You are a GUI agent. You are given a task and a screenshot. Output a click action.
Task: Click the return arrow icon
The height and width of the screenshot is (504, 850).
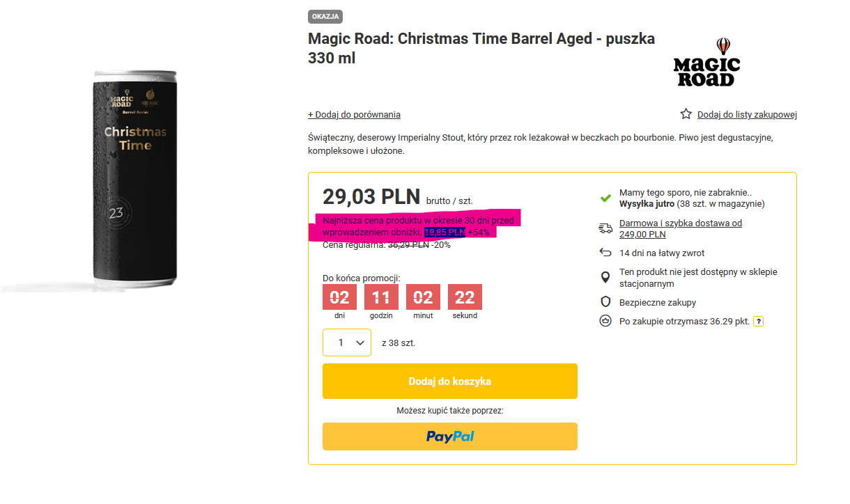pyautogui.click(x=605, y=253)
